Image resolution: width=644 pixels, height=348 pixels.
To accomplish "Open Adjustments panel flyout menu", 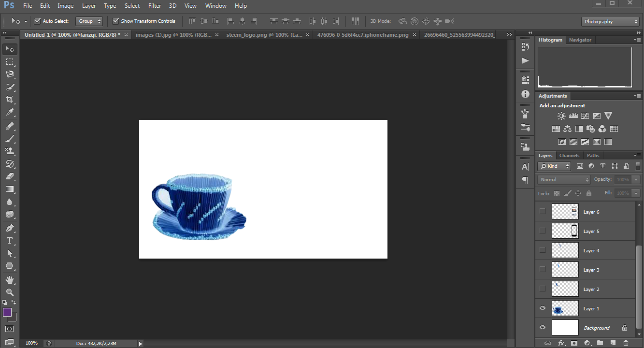I will [x=637, y=96].
